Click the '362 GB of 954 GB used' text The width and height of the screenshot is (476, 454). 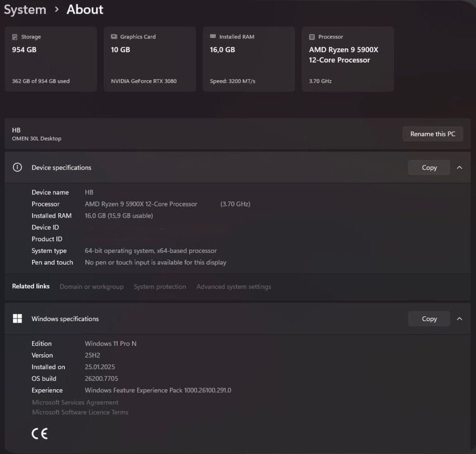click(41, 81)
